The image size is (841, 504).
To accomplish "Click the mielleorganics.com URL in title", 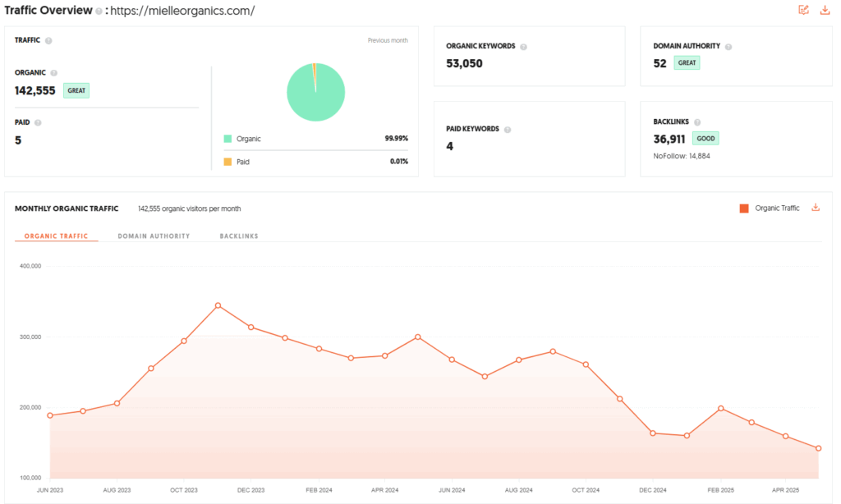I will click(182, 11).
